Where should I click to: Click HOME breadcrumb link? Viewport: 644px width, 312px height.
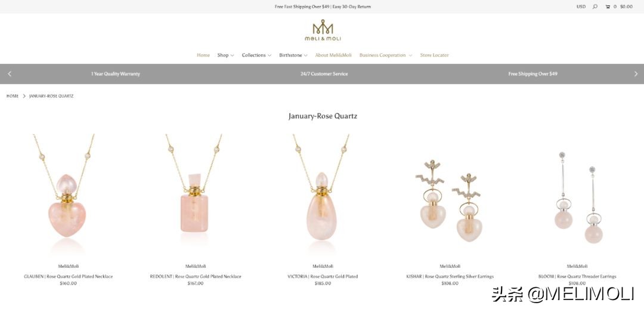(13, 96)
